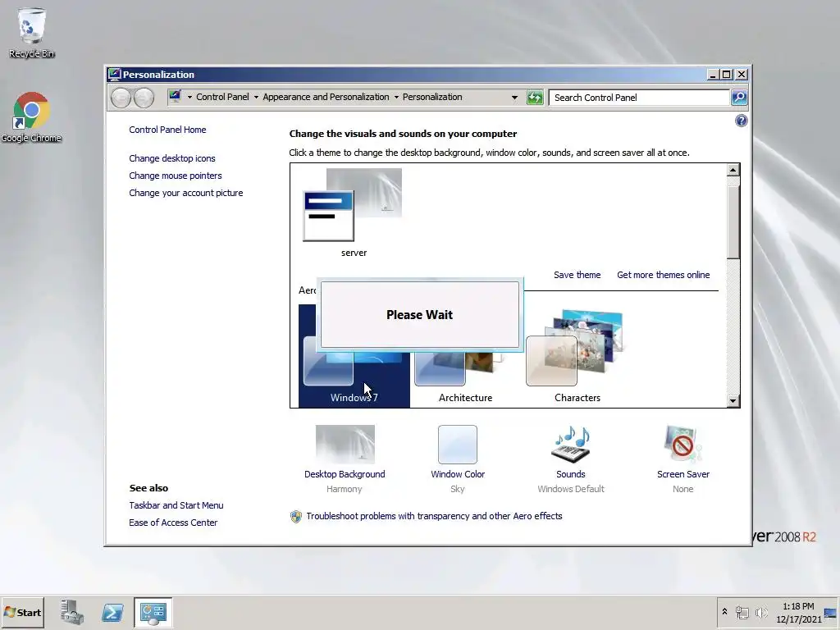This screenshot has height=630, width=840.
Task: Open Help with the blue question mark icon
Action: (x=741, y=121)
